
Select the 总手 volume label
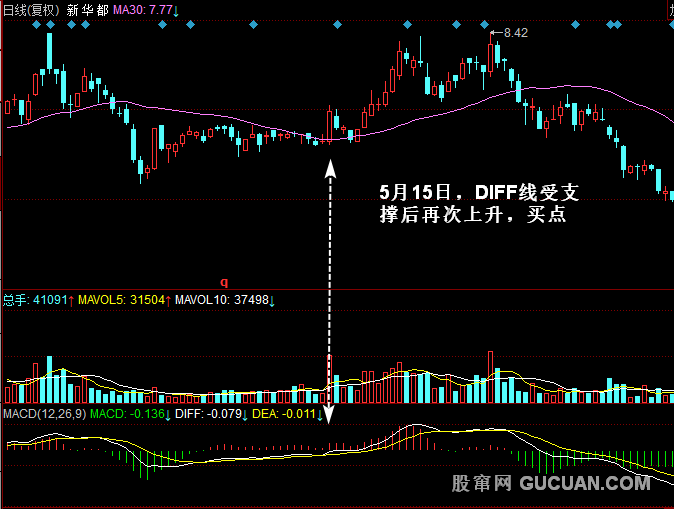click(x=14, y=299)
